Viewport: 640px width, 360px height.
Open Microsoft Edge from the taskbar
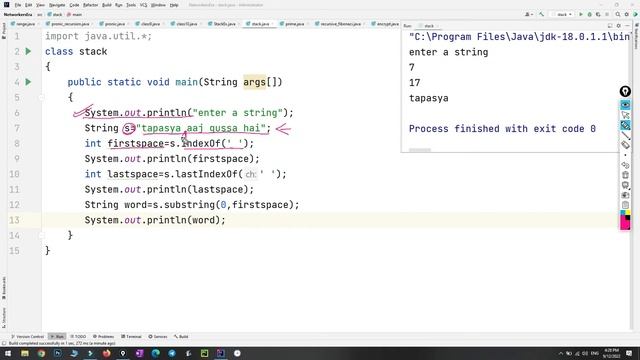(156, 353)
